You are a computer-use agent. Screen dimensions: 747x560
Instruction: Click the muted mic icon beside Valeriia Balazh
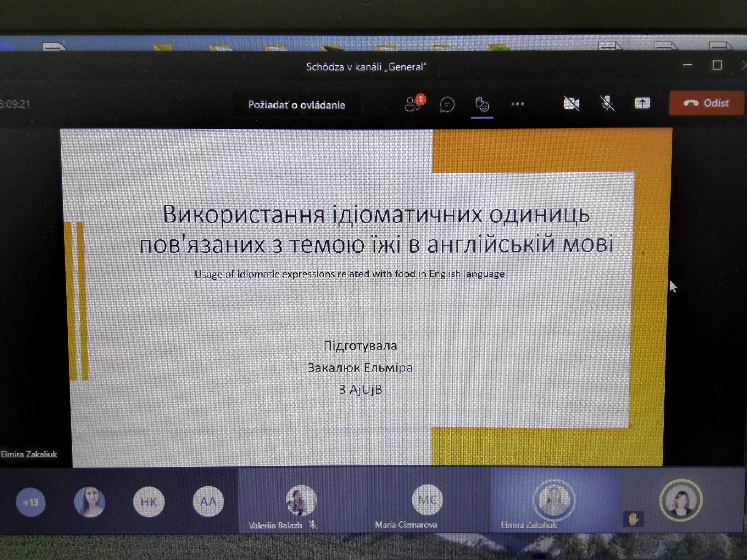(x=313, y=525)
